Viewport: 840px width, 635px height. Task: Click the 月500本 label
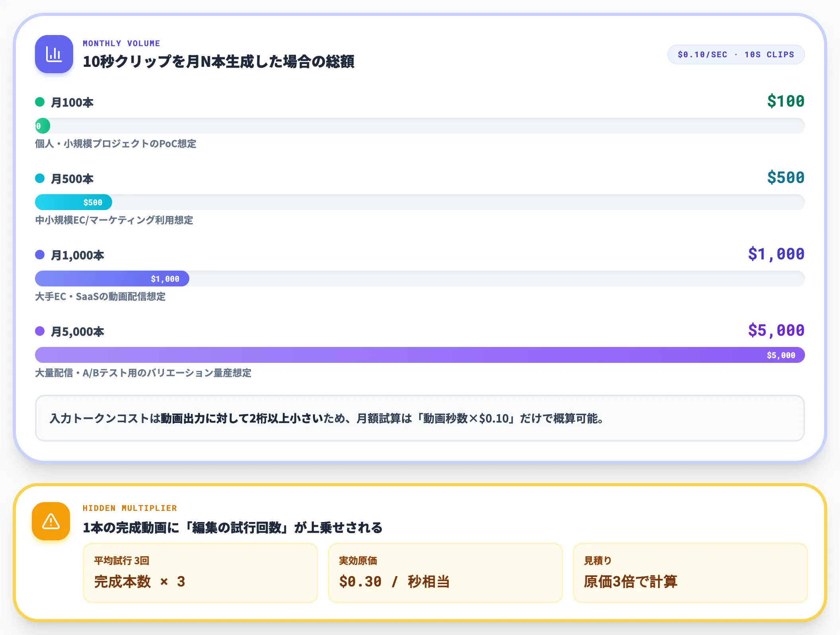[x=72, y=179]
